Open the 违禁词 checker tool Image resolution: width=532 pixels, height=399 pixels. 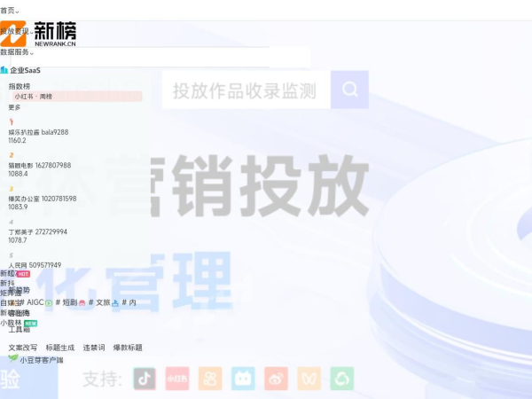94,348
